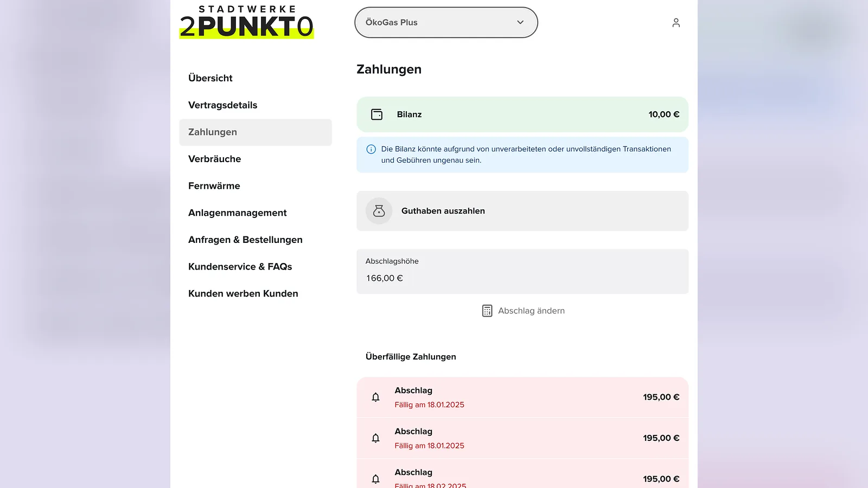Open Anfragen & Bestellungen in the sidebar

pyautogui.click(x=246, y=240)
